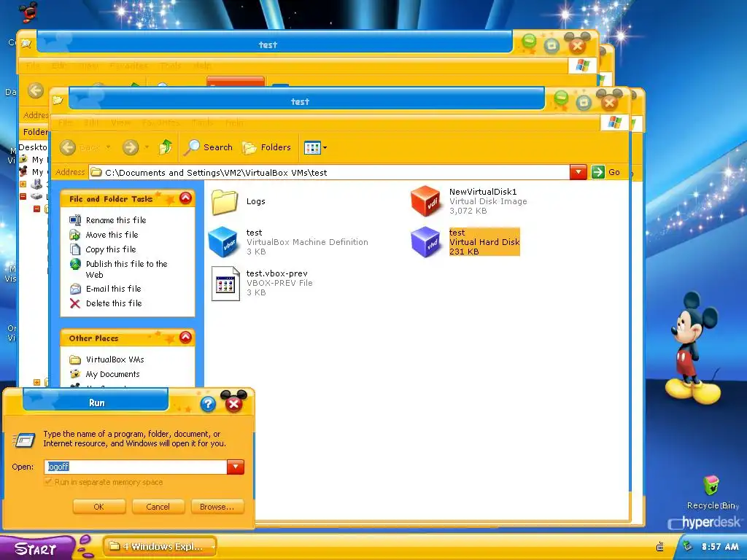The width and height of the screenshot is (747, 560).
Task: Open the Help menu in the front window
Action: 233,122
